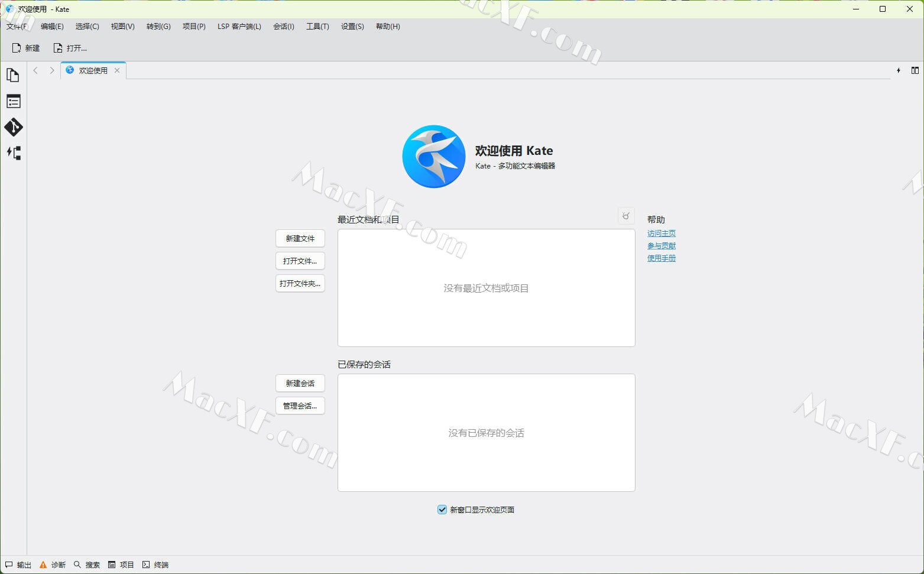Screen dimensions: 924x574
Task: Open the 访问主页 link
Action: tap(662, 234)
